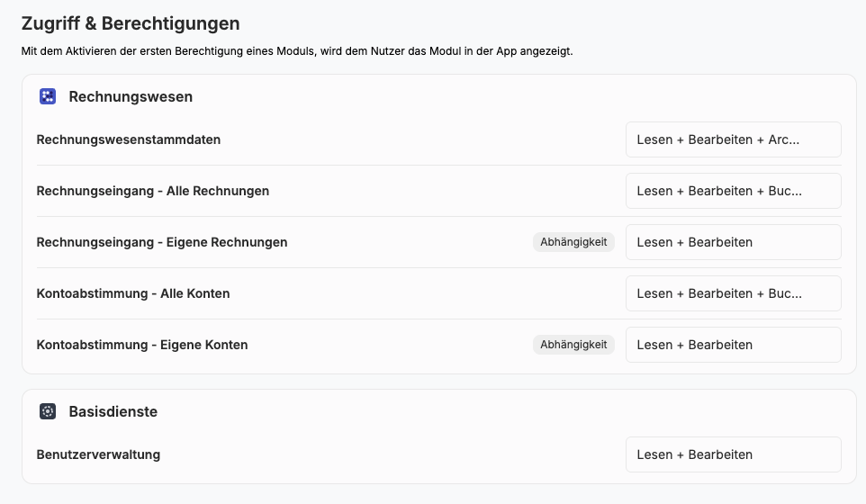866x504 pixels.
Task: Click the Rechnungswesenstammdaten row label
Action: tap(128, 139)
